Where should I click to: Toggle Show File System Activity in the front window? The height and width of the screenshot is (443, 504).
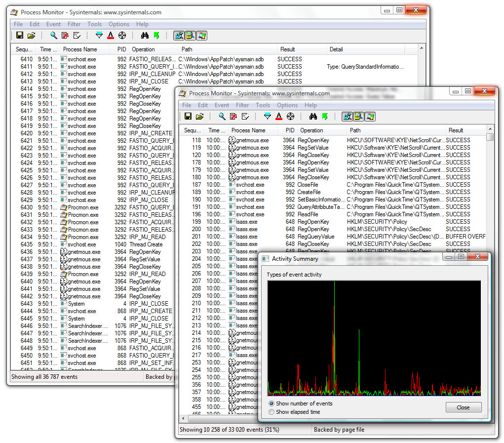[359, 117]
